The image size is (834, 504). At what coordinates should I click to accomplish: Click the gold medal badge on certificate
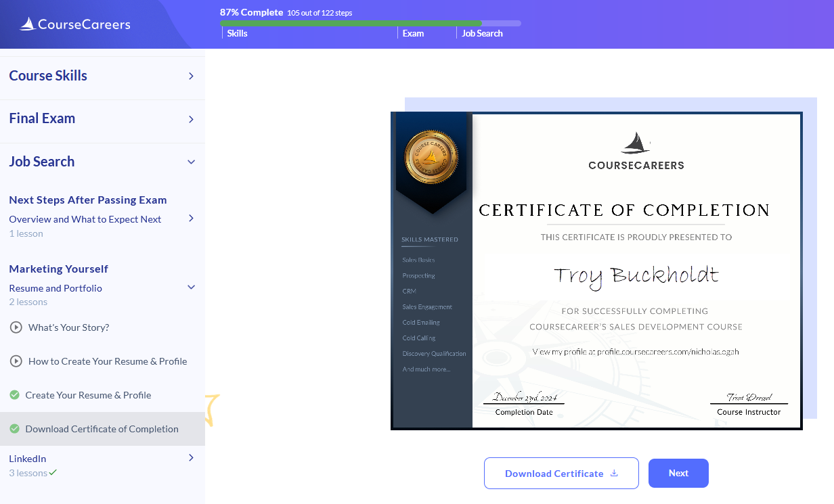pyautogui.click(x=431, y=157)
